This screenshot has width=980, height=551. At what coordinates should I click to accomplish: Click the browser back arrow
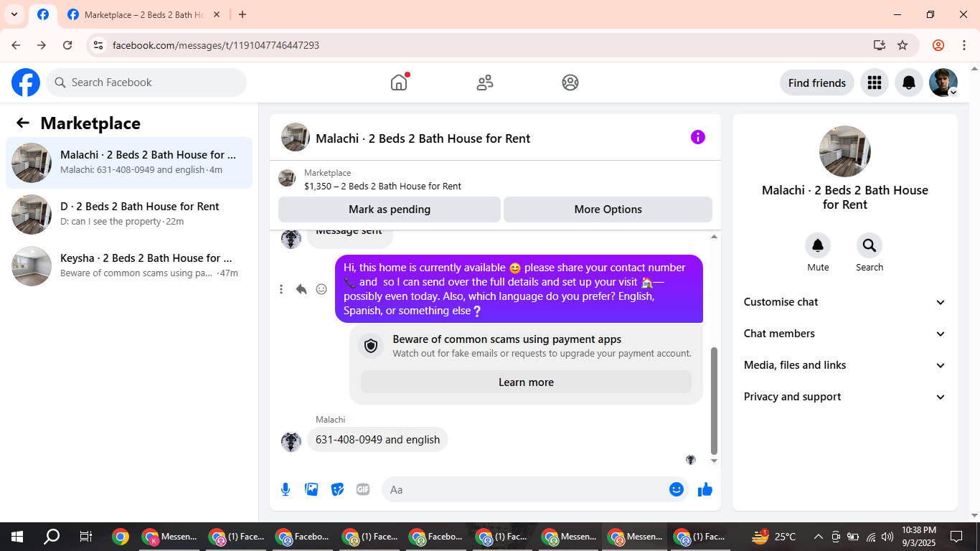point(16,45)
